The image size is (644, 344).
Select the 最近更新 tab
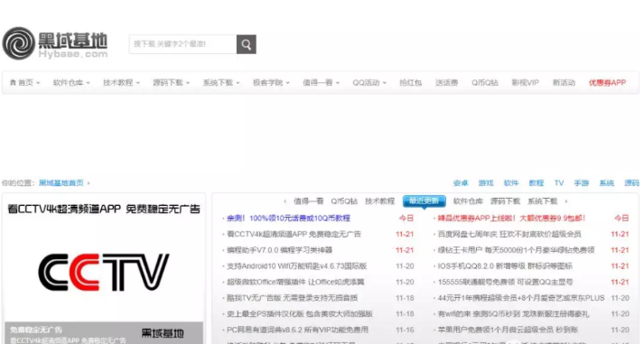pyautogui.click(x=425, y=200)
